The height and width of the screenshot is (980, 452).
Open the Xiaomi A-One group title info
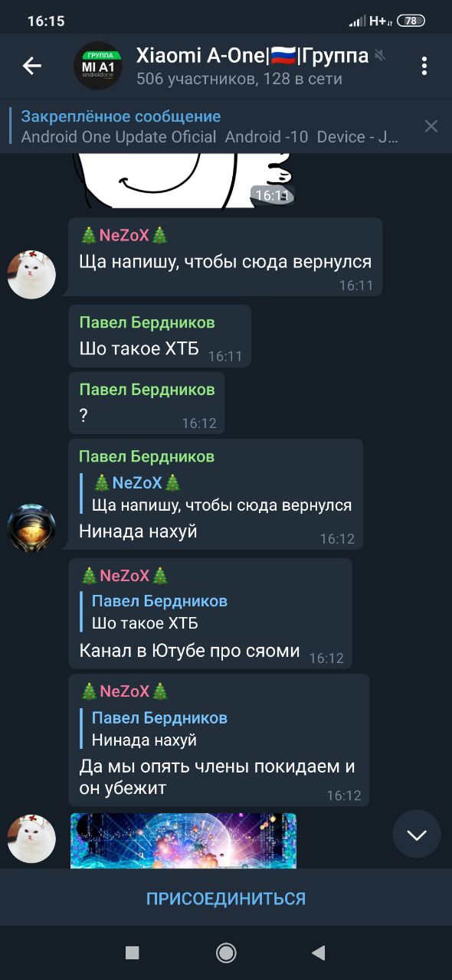point(253,66)
